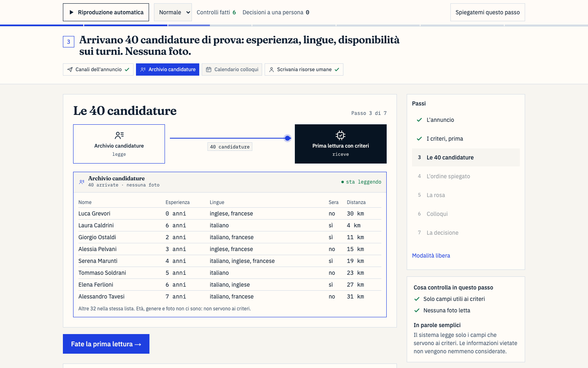Select the Luca Grevori row name
Viewport: 588px width, 368px height.
point(94,213)
